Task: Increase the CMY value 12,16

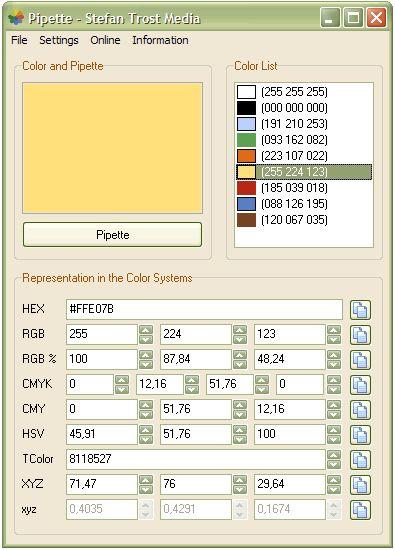Action: click(334, 405)
